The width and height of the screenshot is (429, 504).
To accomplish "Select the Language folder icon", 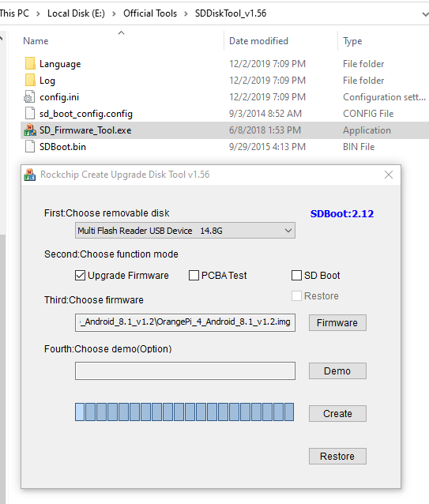I will (30, 64).
